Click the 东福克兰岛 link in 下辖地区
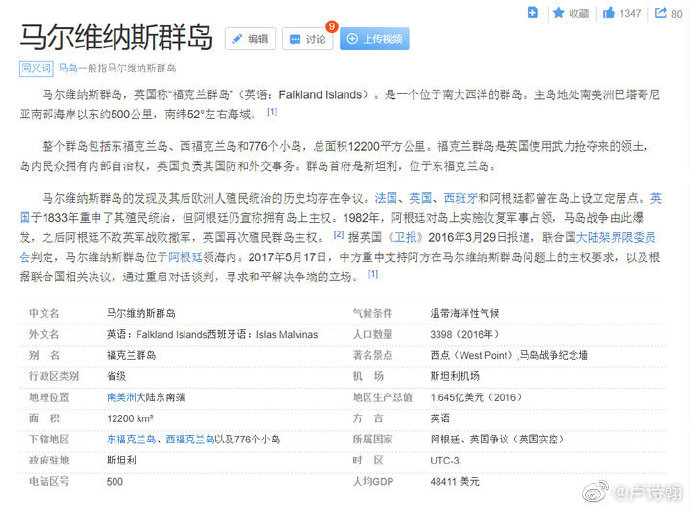Image resolution: width=690 pixels, height=510 pixels. (131, 439)
